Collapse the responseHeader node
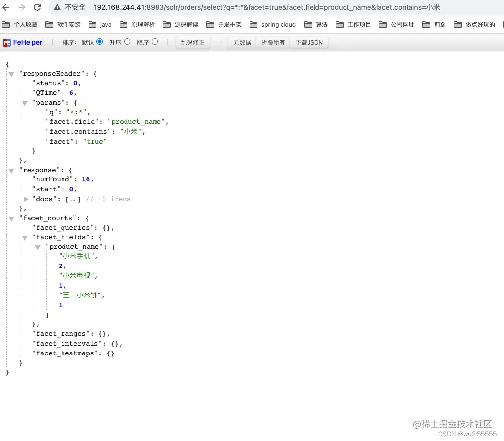Image resolution: width=504 pixels, height=441 pixels. pyautogui.click(x=11, y=74)
